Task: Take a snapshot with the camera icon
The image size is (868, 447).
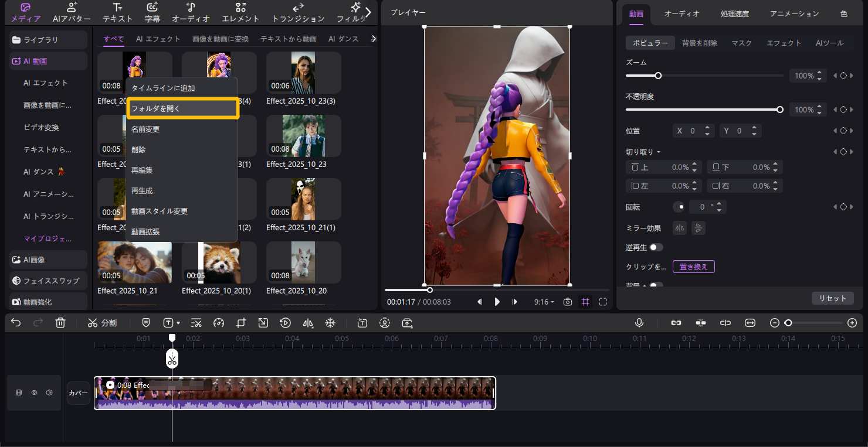Action: click(567, 302)
